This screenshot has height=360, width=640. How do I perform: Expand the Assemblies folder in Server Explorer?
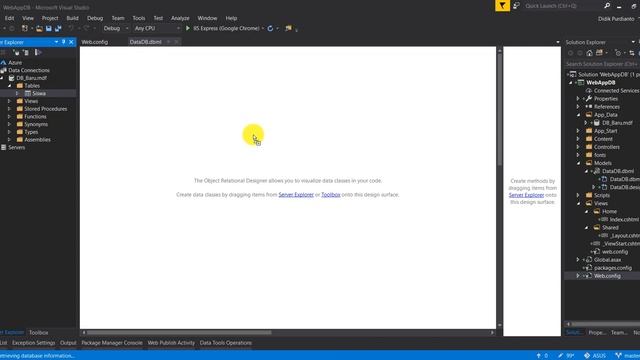(x=9, y=140)
